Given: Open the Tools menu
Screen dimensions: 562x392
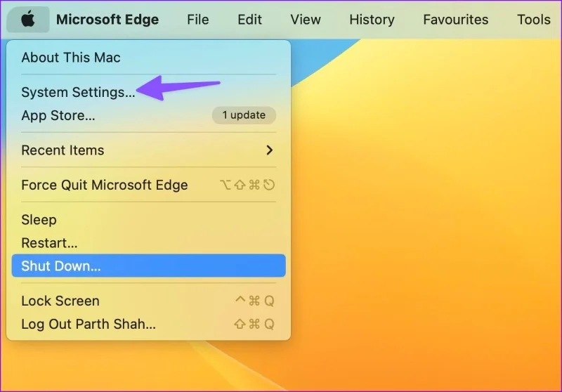Looking at the screenshot, I should pyautogui.click(x=534, y=20).
